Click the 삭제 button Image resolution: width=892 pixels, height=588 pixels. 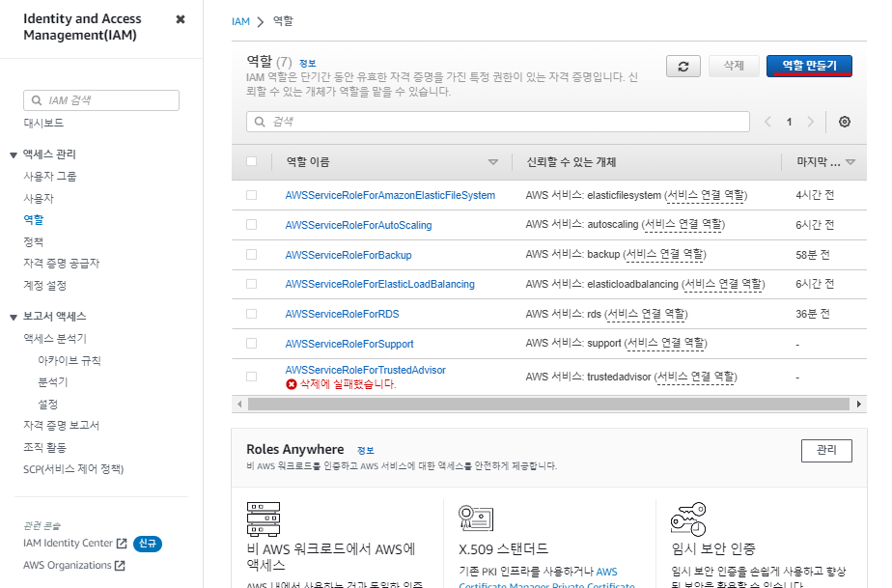tap(734, 66)
